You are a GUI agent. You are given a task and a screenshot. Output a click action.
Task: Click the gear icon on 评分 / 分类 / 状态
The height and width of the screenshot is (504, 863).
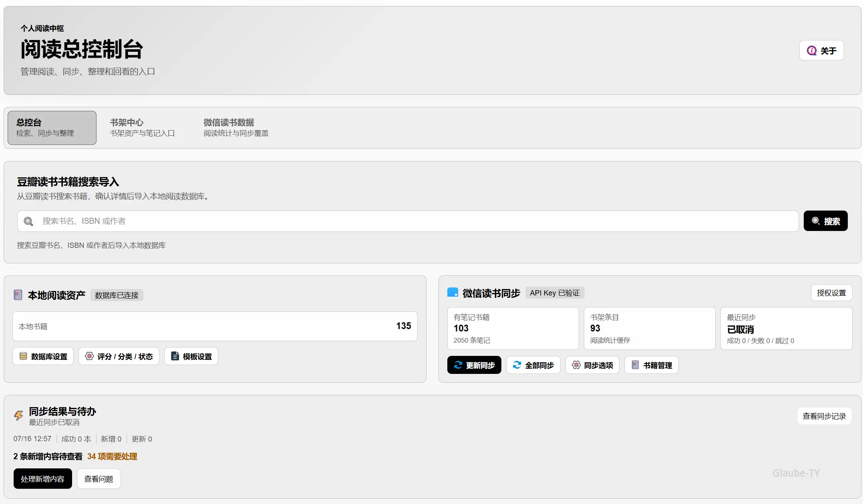point(89,356)
